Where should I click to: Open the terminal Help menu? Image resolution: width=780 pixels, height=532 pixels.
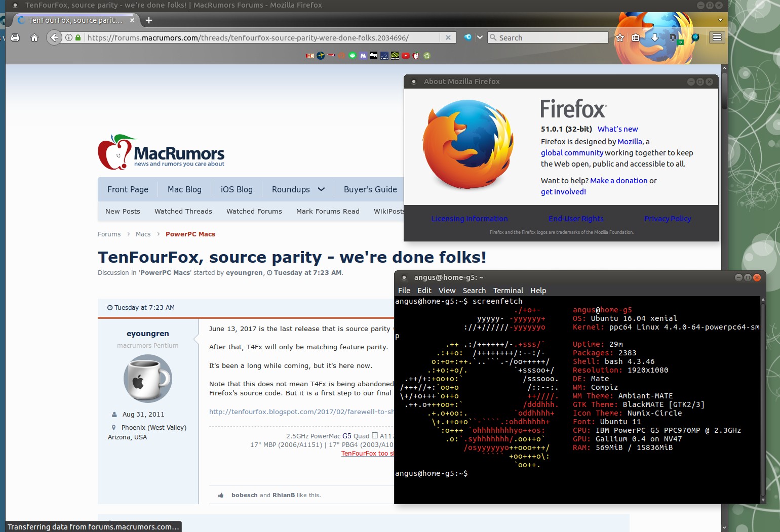coord(538,291)
